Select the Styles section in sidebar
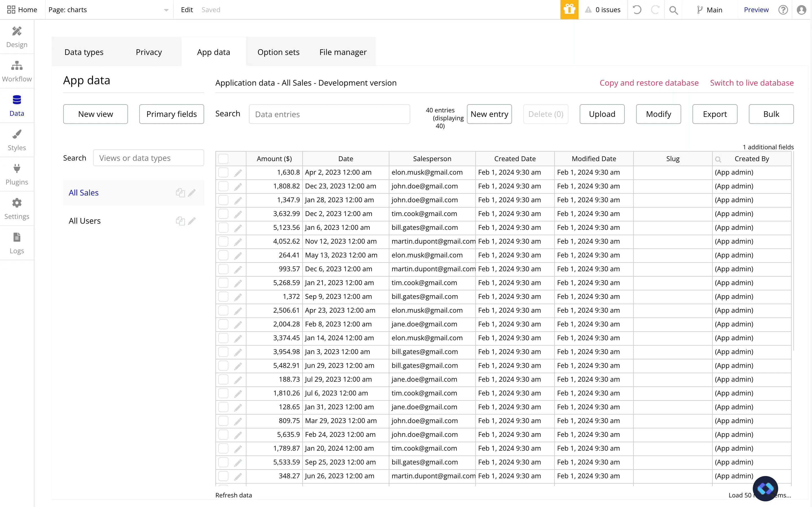This screenshot has width=812, height=507. click(x=17, y=140)
